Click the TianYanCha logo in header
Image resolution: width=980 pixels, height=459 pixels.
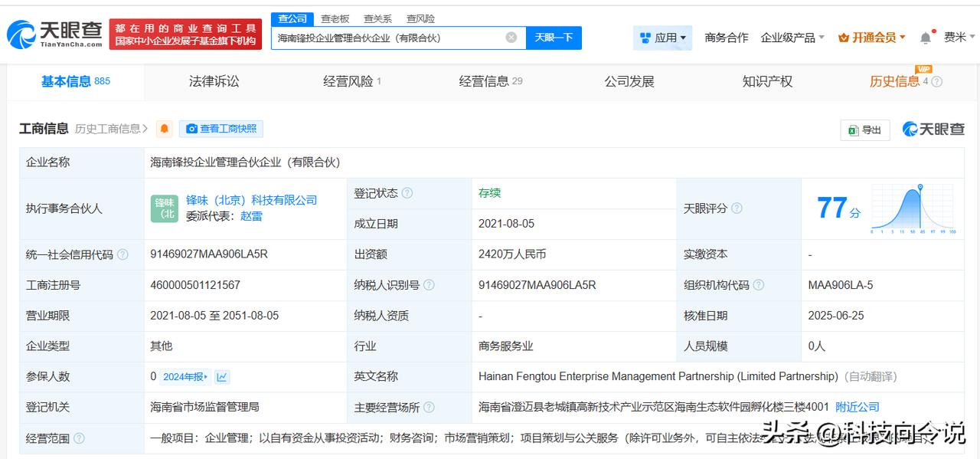[54, 34]
